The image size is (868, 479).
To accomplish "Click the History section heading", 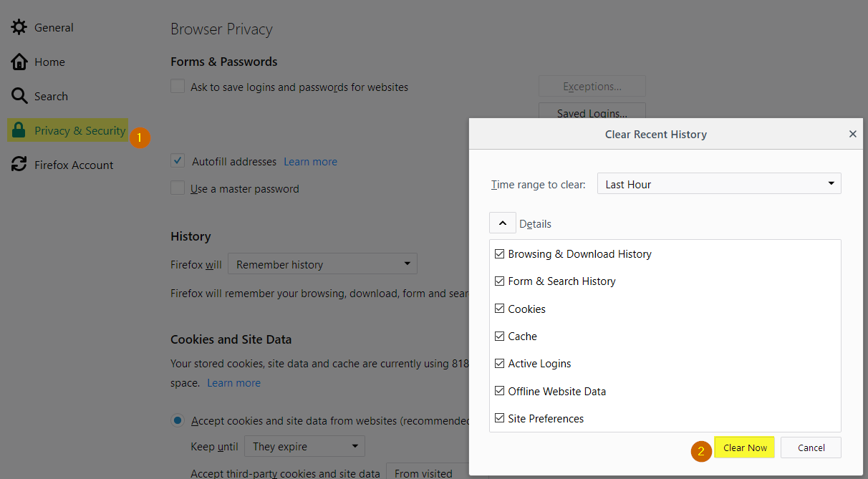I will [191, 236].
